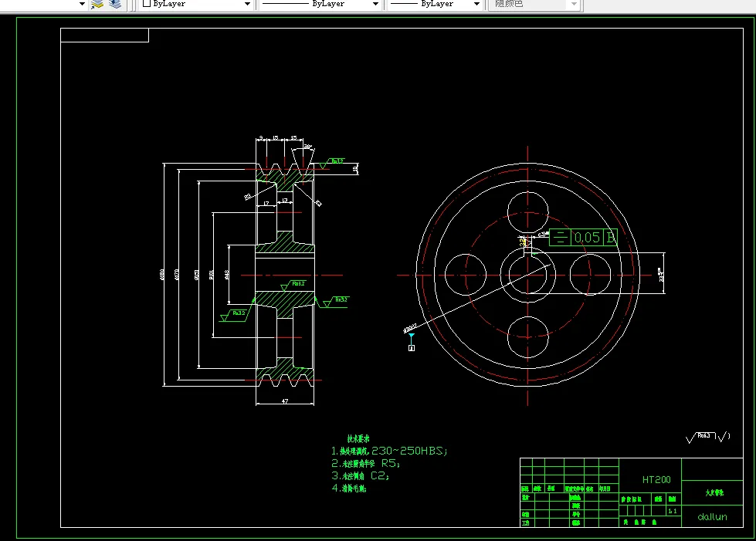Viewport: 756px width, 541px height.
Task: Select the cyan datum marker below front view
Action: coord(412,342)
